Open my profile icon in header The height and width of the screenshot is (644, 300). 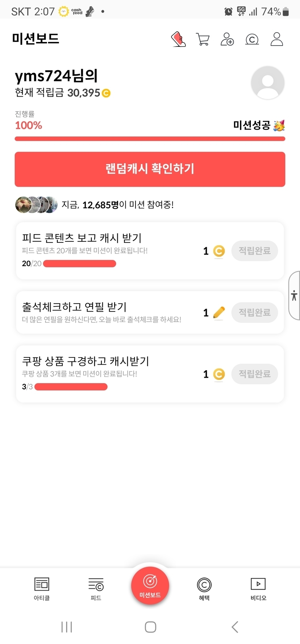click(277, 39)
